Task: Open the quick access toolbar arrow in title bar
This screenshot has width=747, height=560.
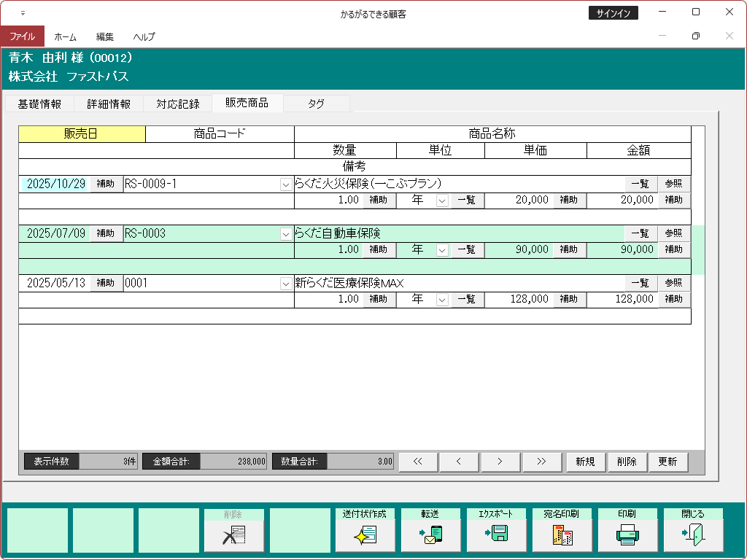Action: pyautogui.click(x=23, y=13)
